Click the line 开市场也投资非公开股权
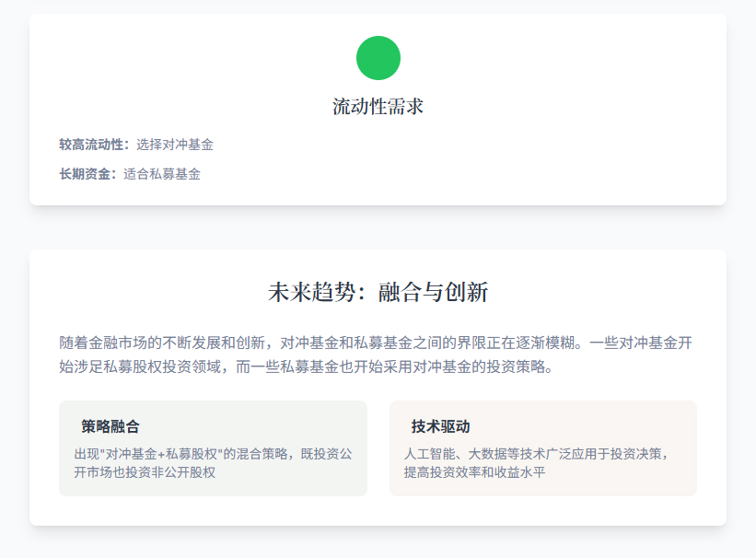Image resolution: width=756 pixels, height=558 pixels. point(145,472)
